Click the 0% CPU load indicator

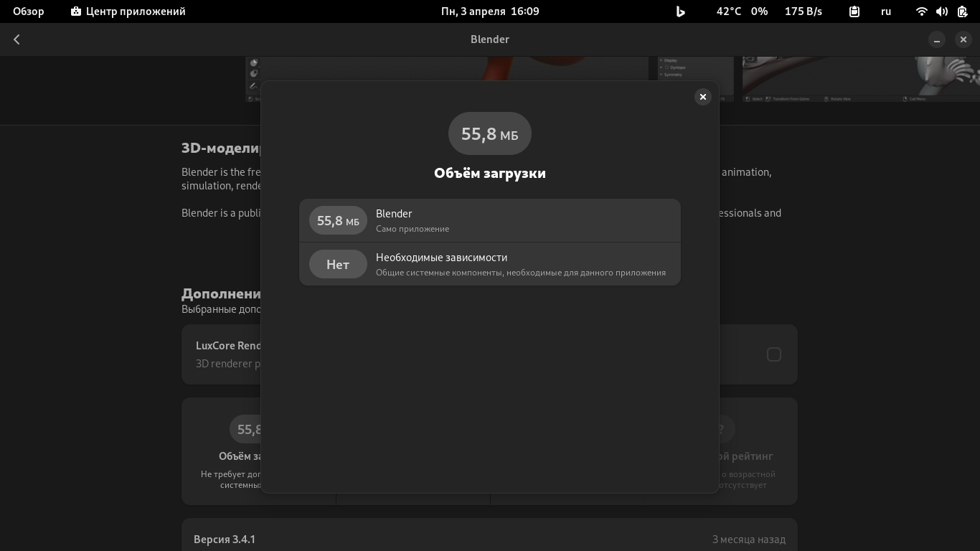759,11
